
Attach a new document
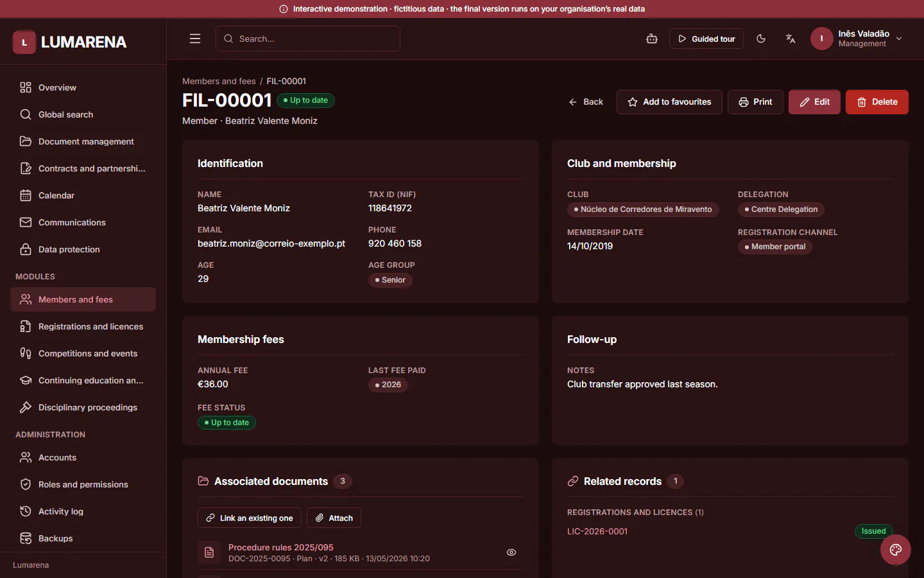point(334,518)
